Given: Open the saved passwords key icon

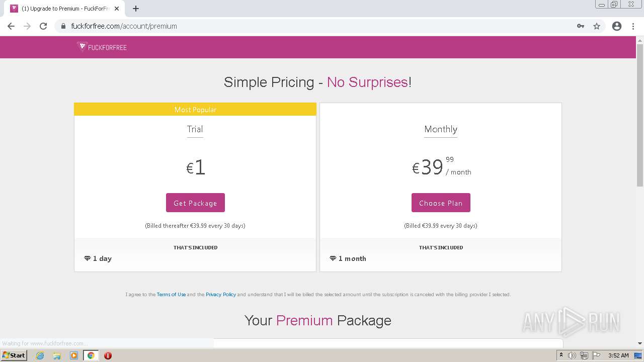Looking at the screenshot, I should click(x=581, y=26).
